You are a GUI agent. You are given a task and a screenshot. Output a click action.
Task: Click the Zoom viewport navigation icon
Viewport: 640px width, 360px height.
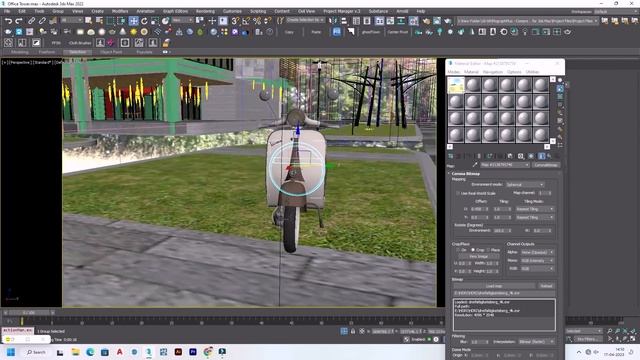(x=609, y=331)
